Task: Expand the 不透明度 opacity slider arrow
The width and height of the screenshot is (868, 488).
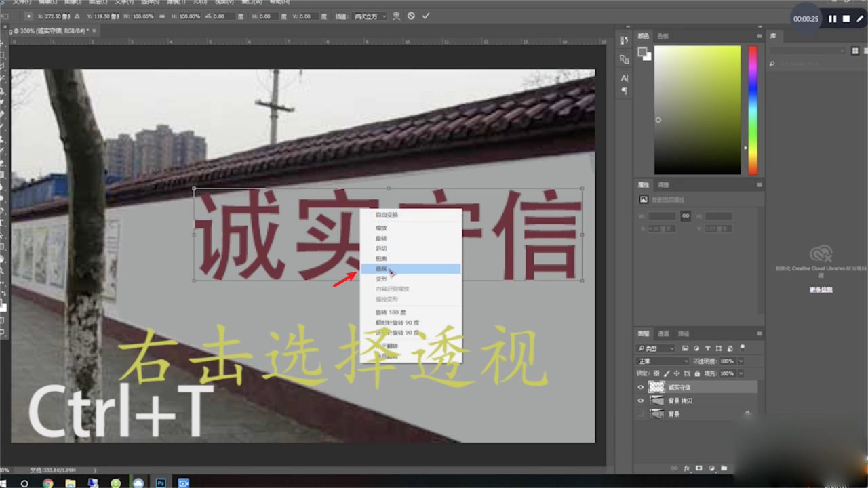Action: (x=741, y=361)
